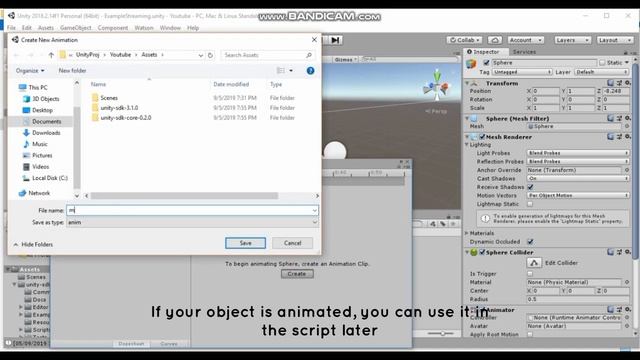The image size is (640, 360).
Task: Click the Search Assets field
Action: [268, 55]
